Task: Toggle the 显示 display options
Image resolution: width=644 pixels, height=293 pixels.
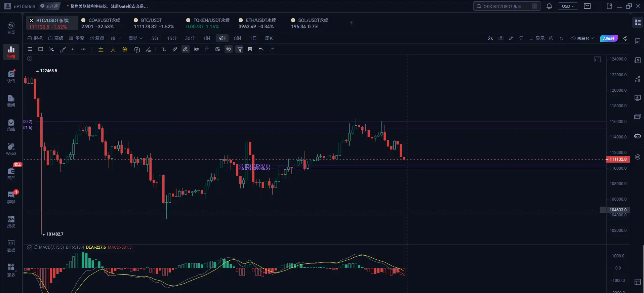Action: point(537,38)
